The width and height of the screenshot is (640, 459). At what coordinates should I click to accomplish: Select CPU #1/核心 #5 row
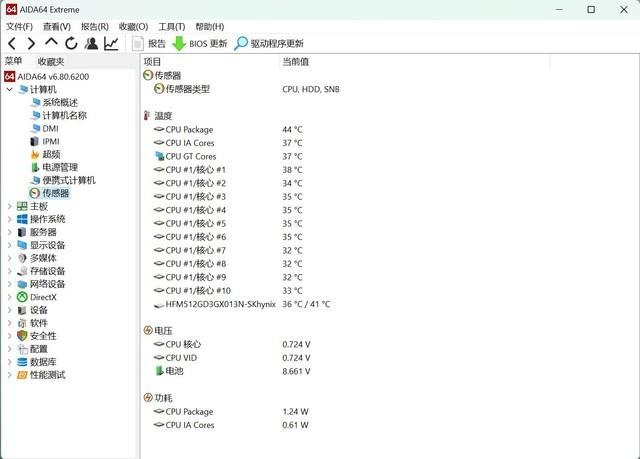coord(228,224)
